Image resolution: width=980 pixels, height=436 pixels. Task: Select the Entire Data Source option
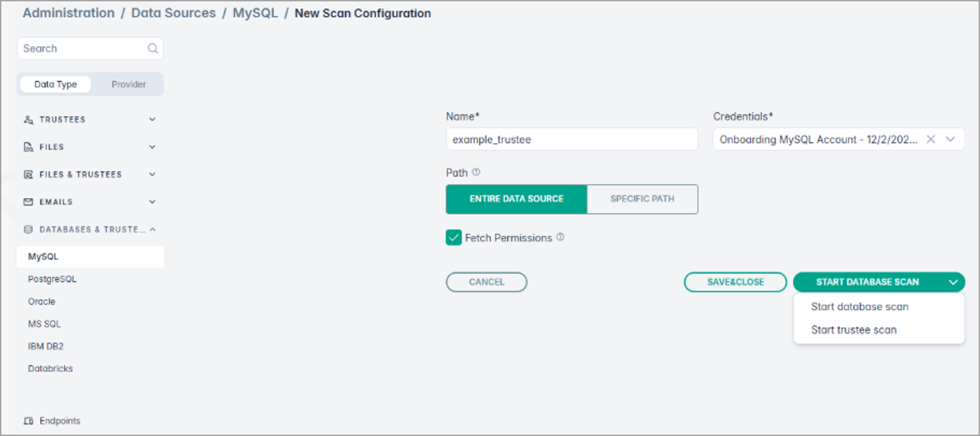click(516, 199)
